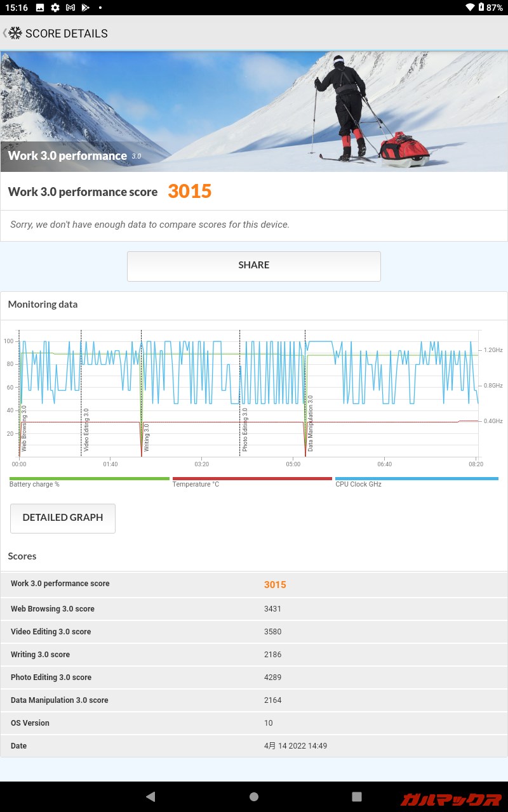Tap the Wi-Fi signal icon

[x=470, y=8]
